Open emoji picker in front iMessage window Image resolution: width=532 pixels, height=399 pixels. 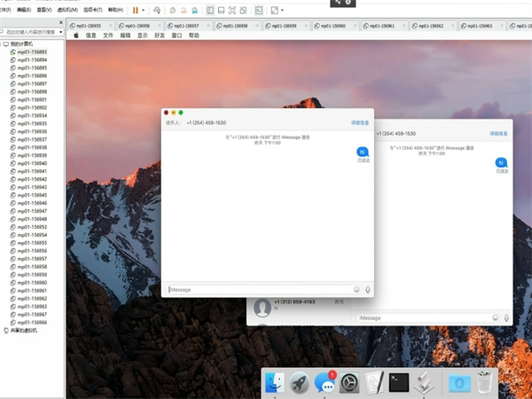point(357,289)
